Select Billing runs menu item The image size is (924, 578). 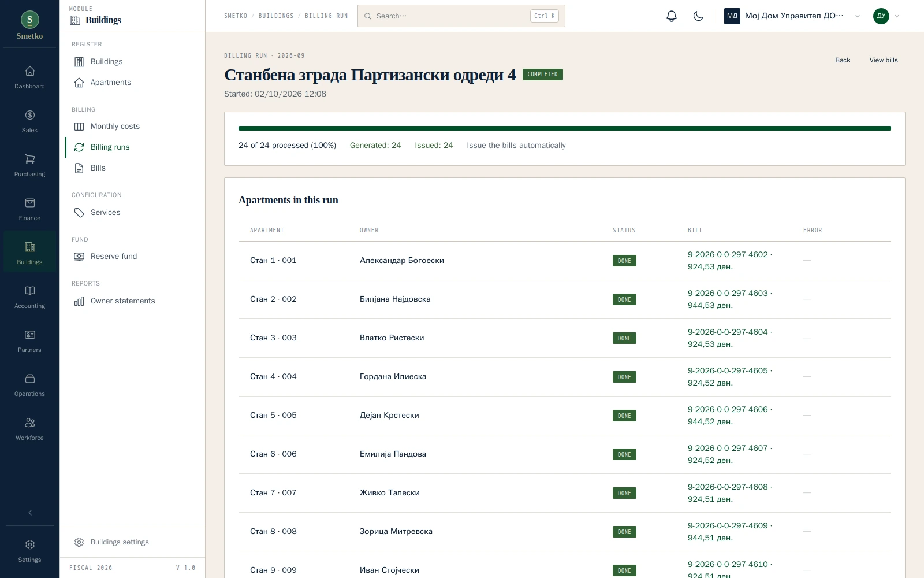point(132,147)
